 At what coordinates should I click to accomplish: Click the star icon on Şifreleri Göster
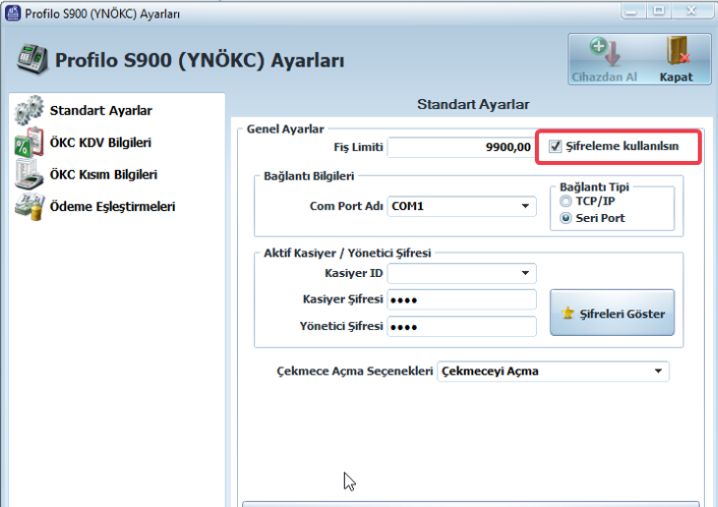pos(567,313)
